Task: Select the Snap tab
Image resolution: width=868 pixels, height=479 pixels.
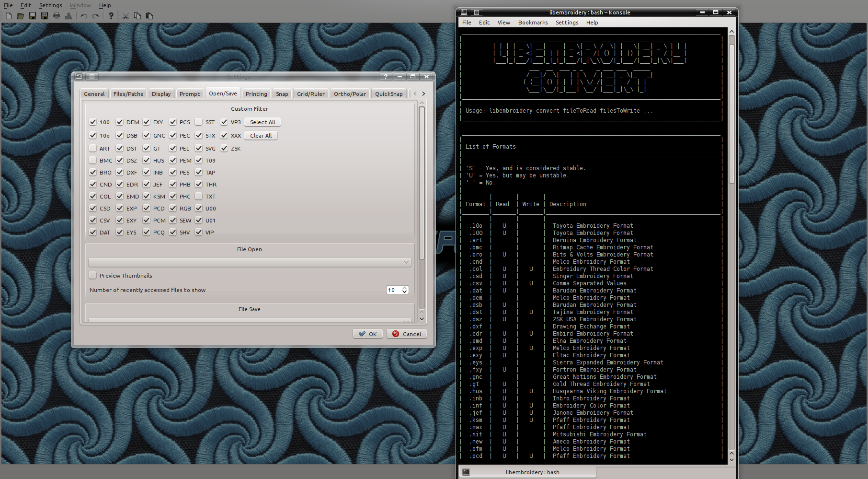Action: click(x=282, y=94)
